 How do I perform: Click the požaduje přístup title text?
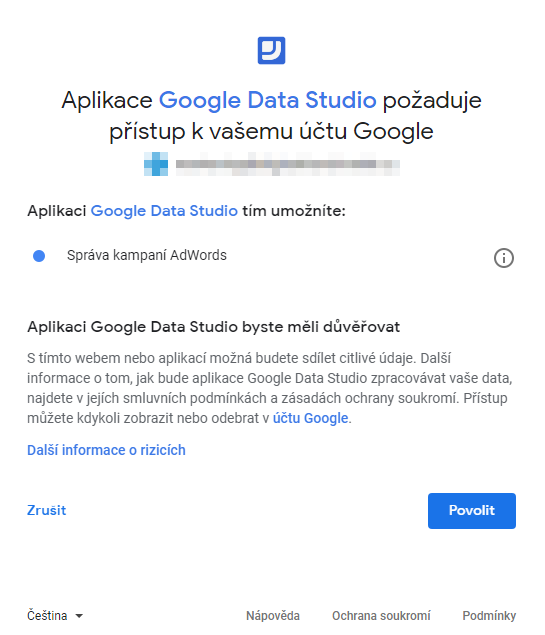pos(271,116)
